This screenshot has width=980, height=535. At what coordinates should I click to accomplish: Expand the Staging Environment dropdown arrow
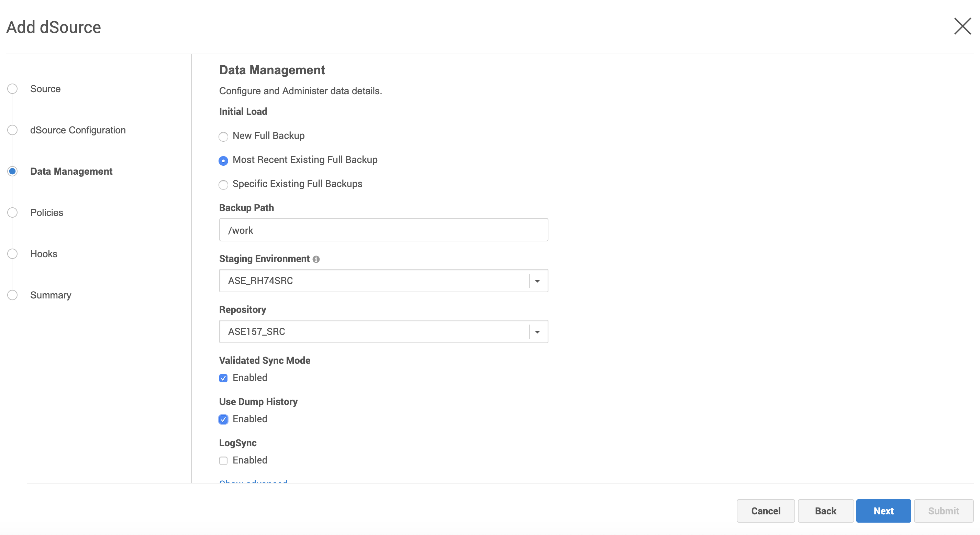[x=537, y=281]
